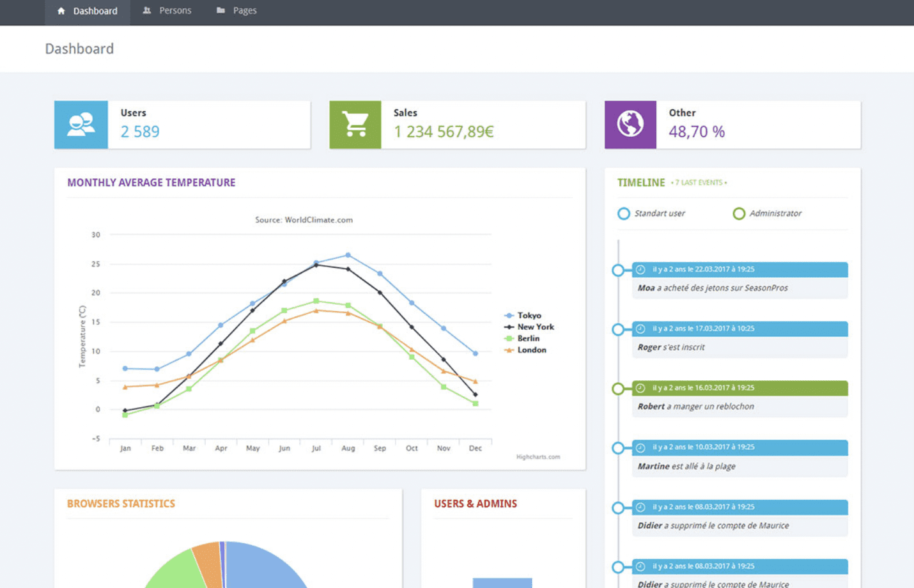Click Berlin's green legend color marker
This screenshot has height=588, width=914.
point(509,338)
